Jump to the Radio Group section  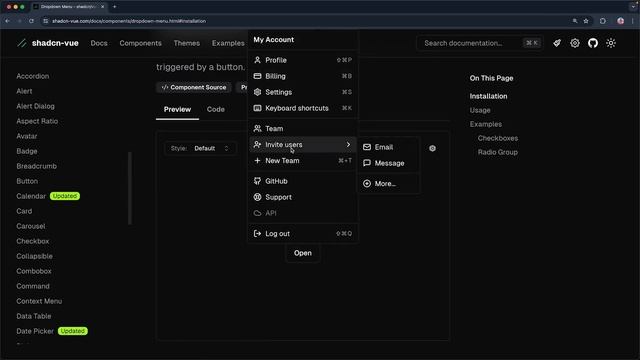(498, 152)
